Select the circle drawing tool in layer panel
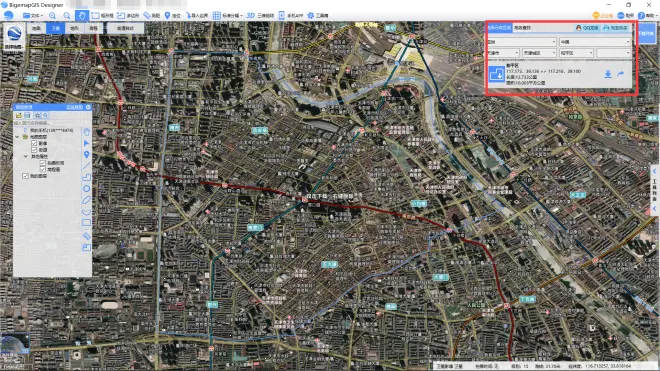 coord(86,188)
